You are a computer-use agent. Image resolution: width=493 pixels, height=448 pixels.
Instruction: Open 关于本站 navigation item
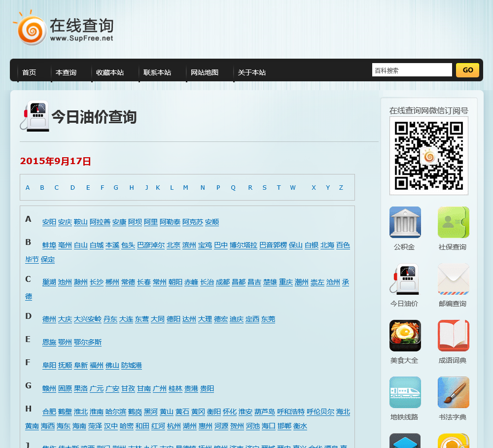coord(252,72)
